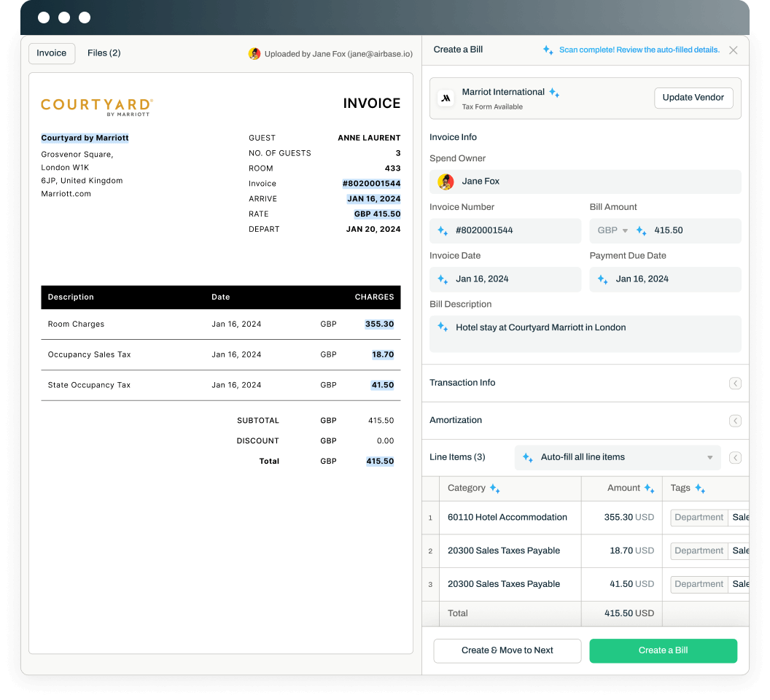
Task: Expand the Amortization section
Action: pyautogui.click(x=735, y=421)
